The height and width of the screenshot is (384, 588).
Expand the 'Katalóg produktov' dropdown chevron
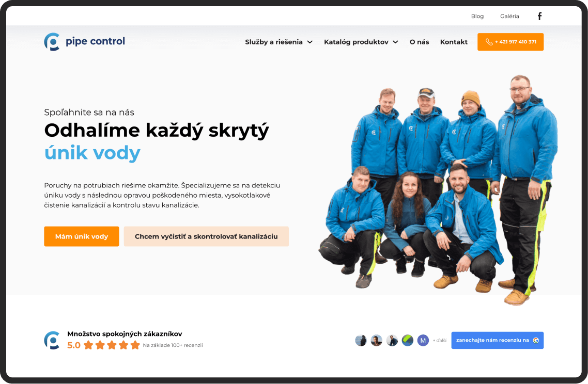(395, 42)
